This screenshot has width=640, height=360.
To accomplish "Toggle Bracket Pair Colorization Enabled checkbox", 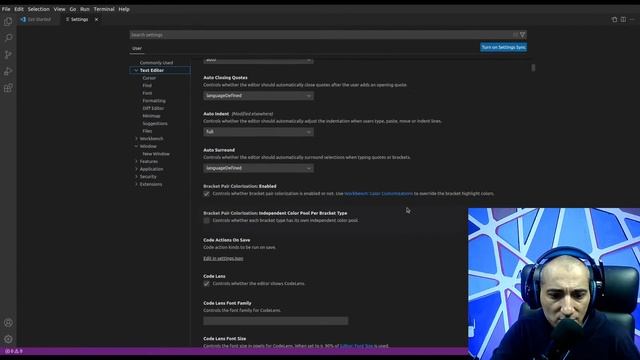I will coord(207,193).
